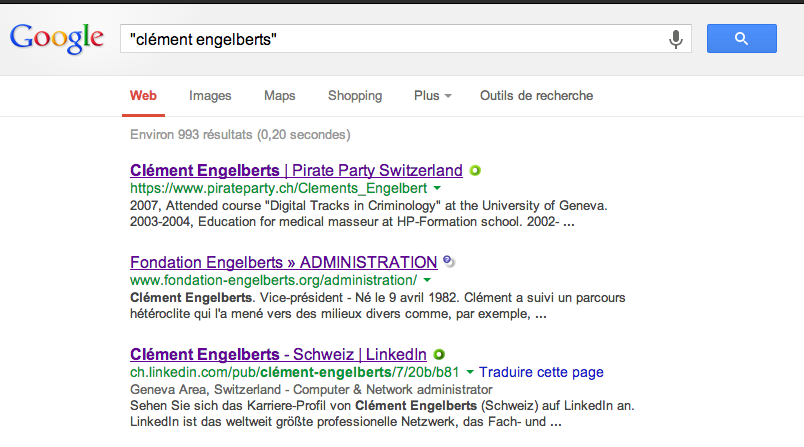
Task: Click the microphone voice search icon
Action: (x=676, y=39)
